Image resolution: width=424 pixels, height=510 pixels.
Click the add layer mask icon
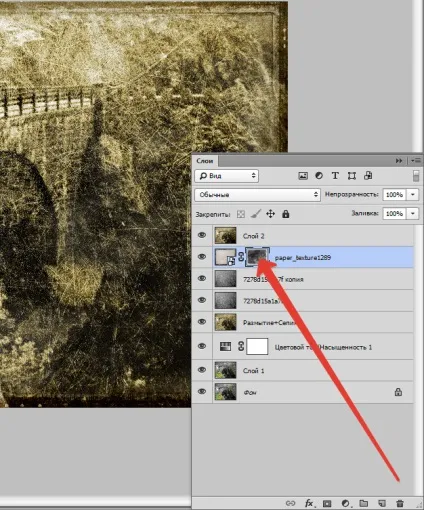click(x=327, y=503)
